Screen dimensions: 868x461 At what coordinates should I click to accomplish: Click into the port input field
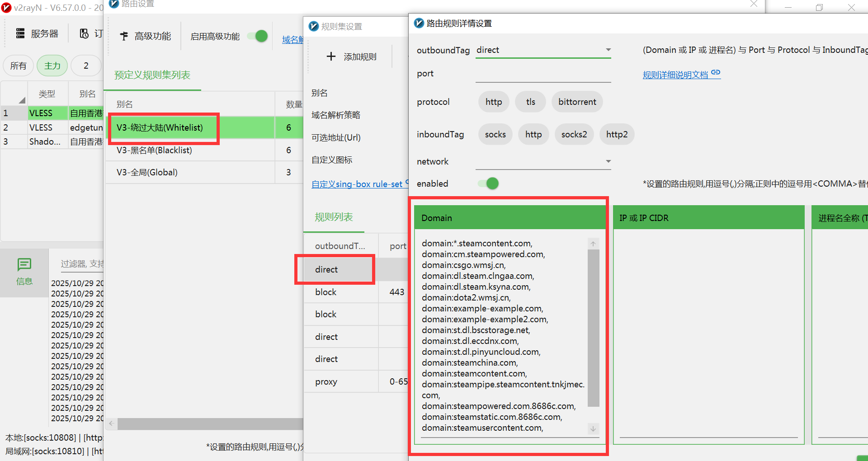543,74
